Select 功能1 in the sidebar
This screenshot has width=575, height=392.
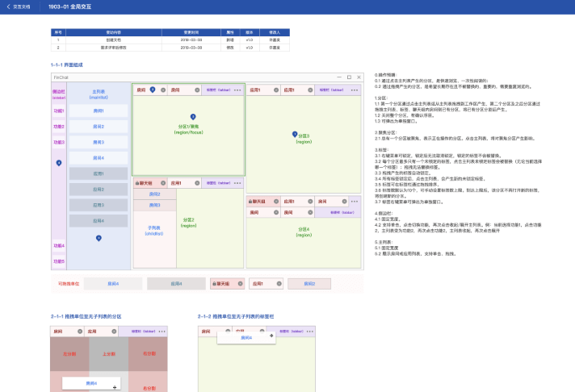coord(58,111)
